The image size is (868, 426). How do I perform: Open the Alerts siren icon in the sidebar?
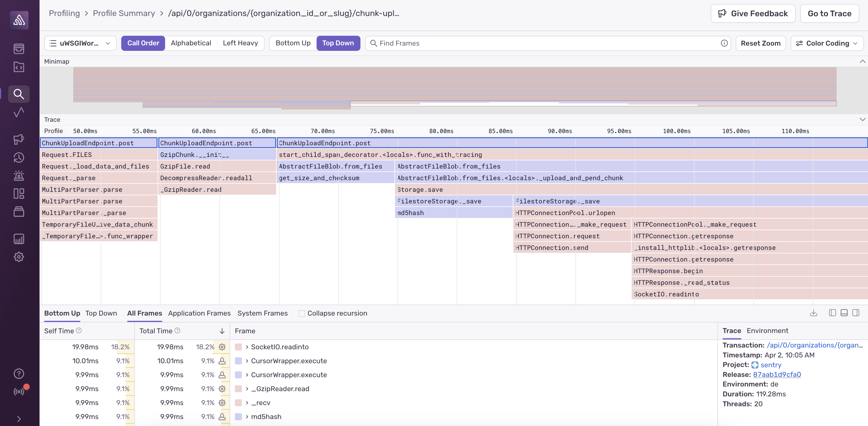19,176
